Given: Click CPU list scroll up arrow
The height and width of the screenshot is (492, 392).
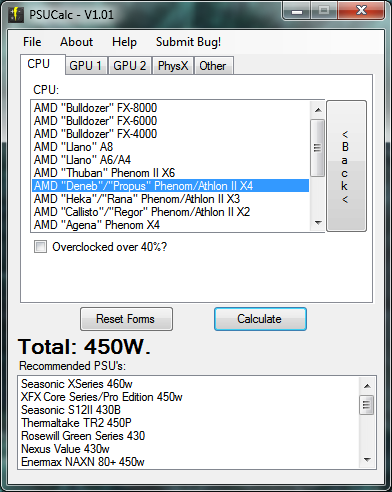Looking at the screenshot, I should point(318,109).
